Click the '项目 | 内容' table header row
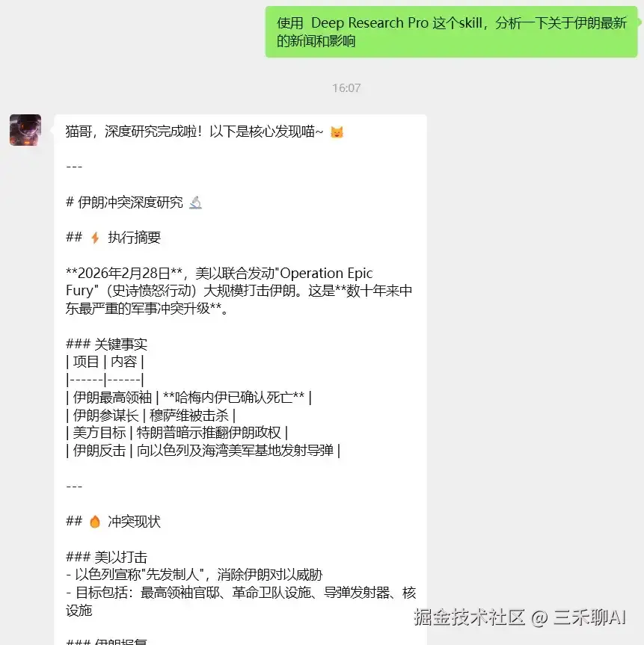The height and width of the screenshot is (645, 644). [105, 362]
